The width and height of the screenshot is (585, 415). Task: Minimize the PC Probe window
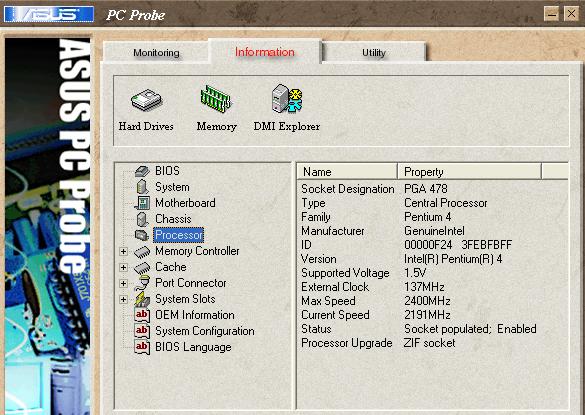pyautogui.click(x=551, y=14)
